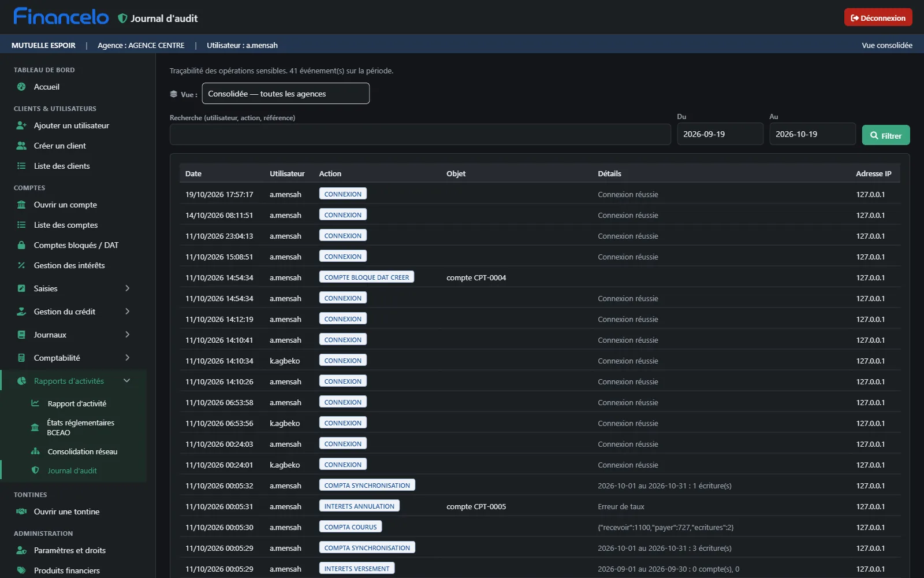Viewport: 924px width, 578px height.
Task: Click the chart-line icon for Rapport d'activité
Action: pos(35,403)
